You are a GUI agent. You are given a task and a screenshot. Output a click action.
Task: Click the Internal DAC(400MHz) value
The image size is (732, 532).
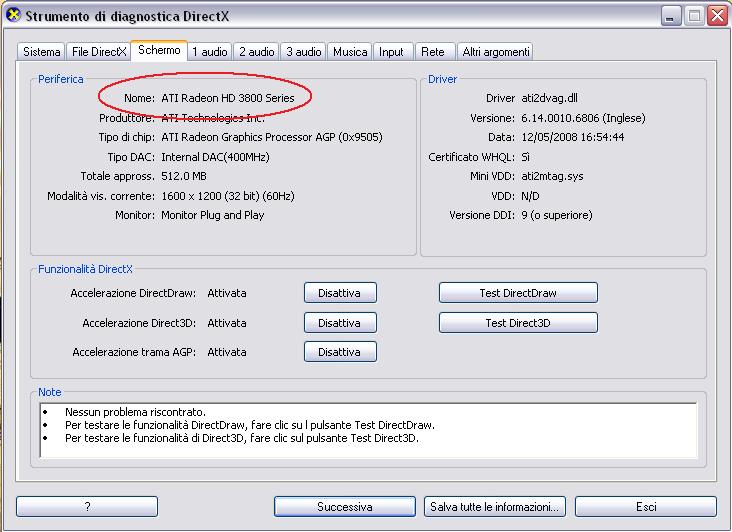[x=215, y=157]
